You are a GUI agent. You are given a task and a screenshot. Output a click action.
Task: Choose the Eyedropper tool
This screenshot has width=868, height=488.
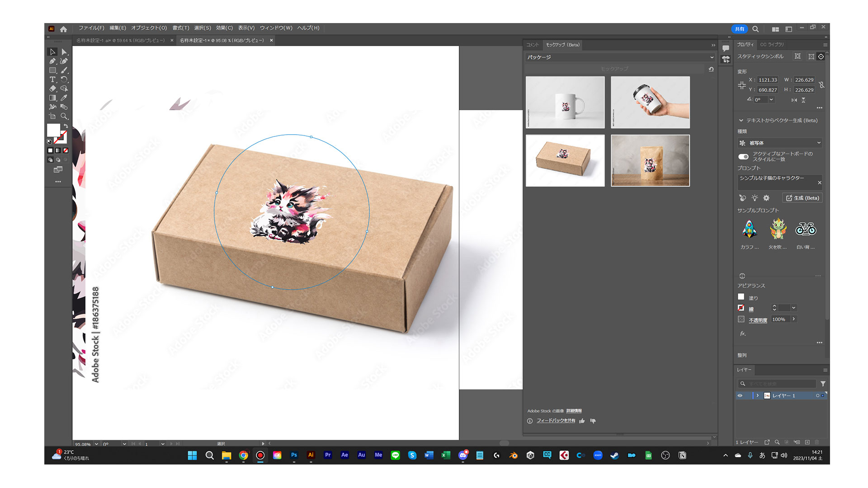[x=64, y=98]
